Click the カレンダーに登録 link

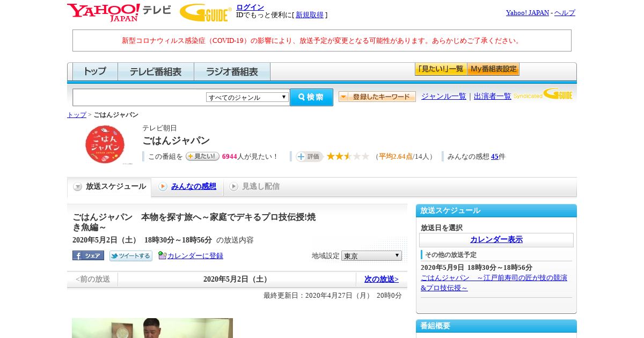coord(195,256)
